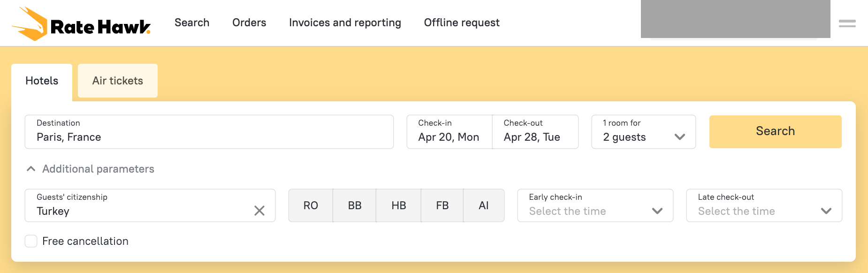
Task: Toggle the HB meal type filter
Action: (398, 205)
